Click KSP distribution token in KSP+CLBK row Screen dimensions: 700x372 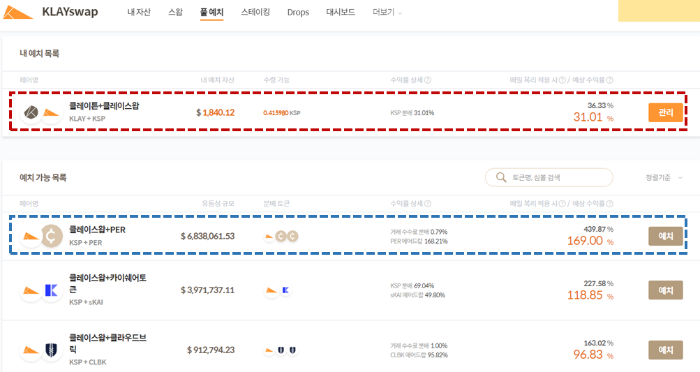pos(269,351)
